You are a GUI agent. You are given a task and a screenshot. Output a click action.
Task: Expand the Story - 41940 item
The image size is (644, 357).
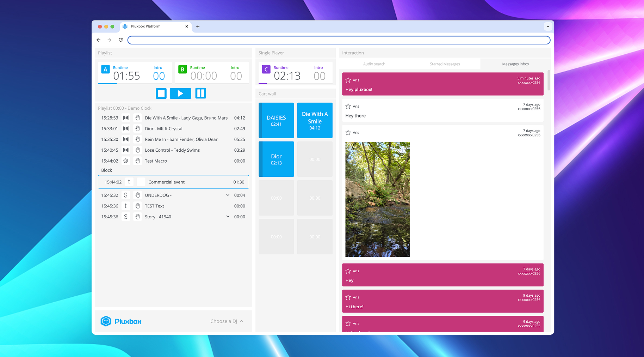click(228, 217)
